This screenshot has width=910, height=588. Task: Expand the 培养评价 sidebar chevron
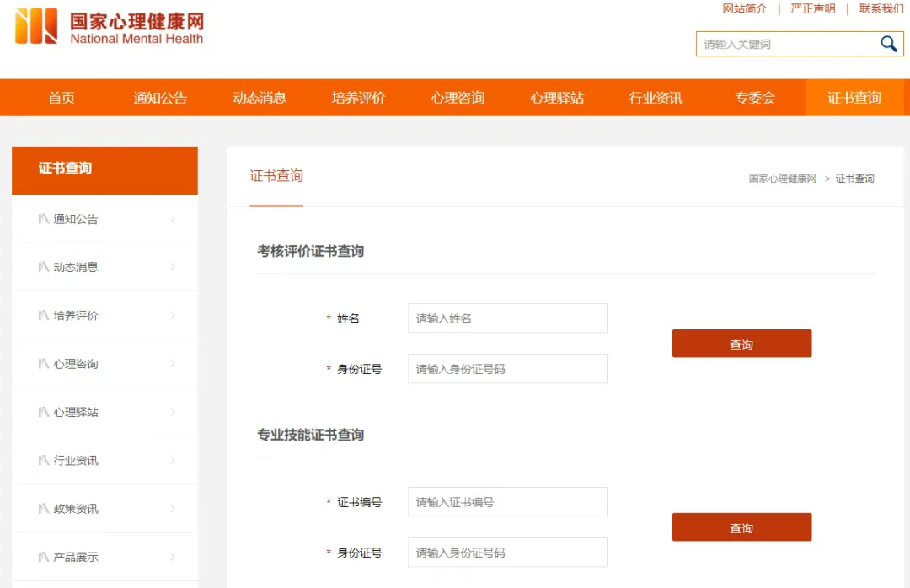click(173, 315)
